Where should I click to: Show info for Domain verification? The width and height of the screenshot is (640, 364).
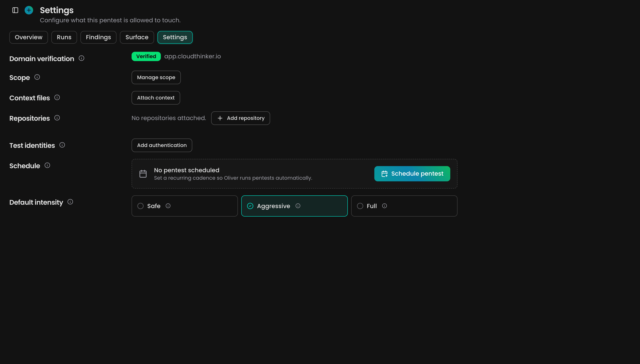coord(81,58)
